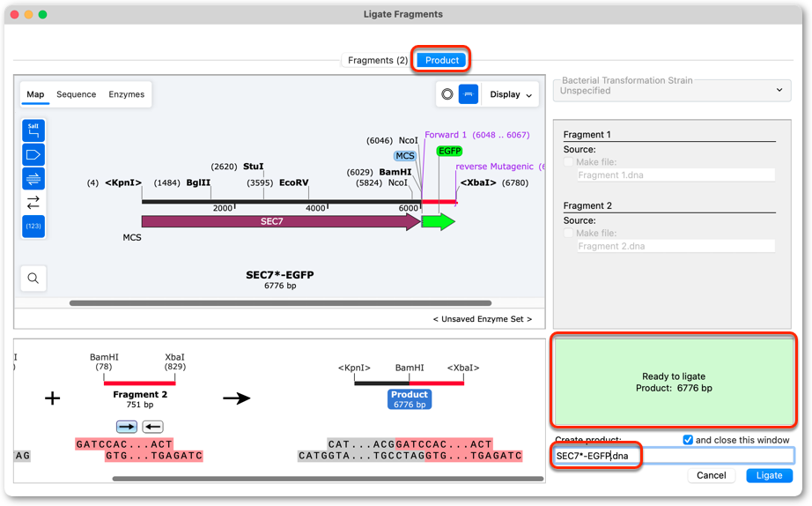Click the blue MCS feature label
The height and width of the screenshot is (506, 812).
404,156
